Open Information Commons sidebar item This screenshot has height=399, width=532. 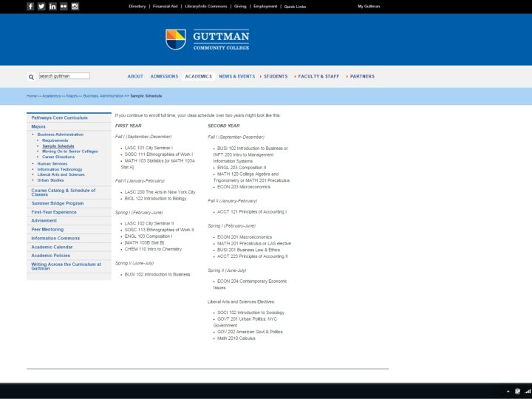pos(55,238)
